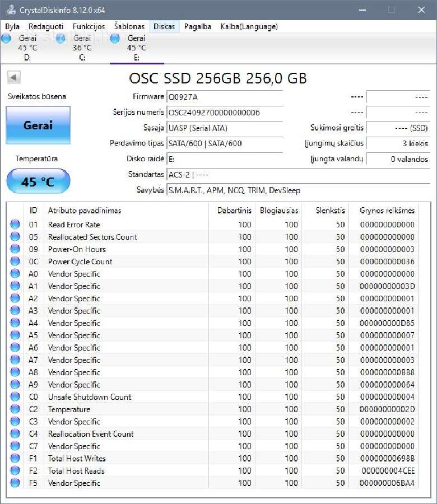Image resolution: width=437 pixels, height=504 pixels.
Task: Click the status icon of Read Error Rate row
Action: pos(15,224)
